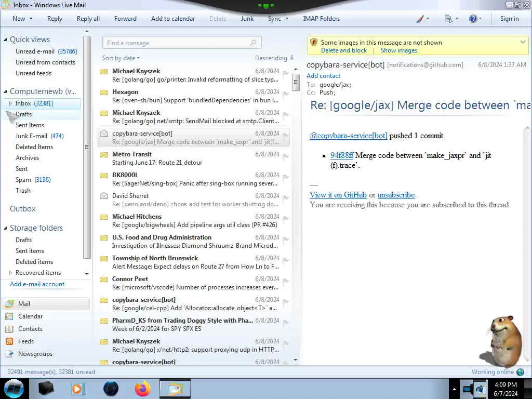Open the Mail section icon
This screenshot has height=399, width=532.
click(x=9, y=303)
